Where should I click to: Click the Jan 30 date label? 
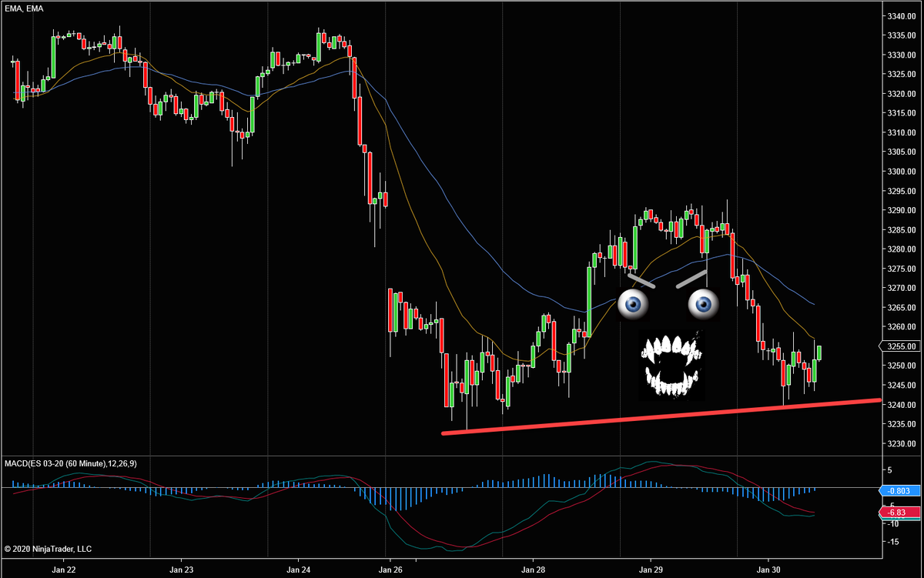(768, 570)
